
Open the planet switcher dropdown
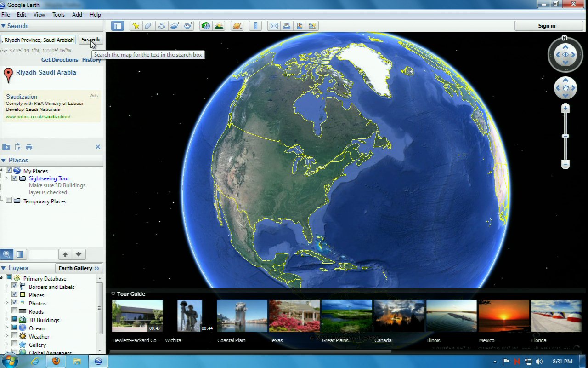[237, 26]
